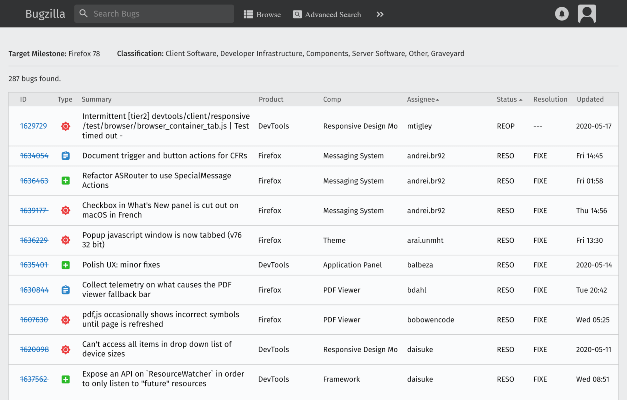The width and height of the screenshot is (627, 400).
Task: Click the defect icon for bug 1629729
Action: click(66, 126)
